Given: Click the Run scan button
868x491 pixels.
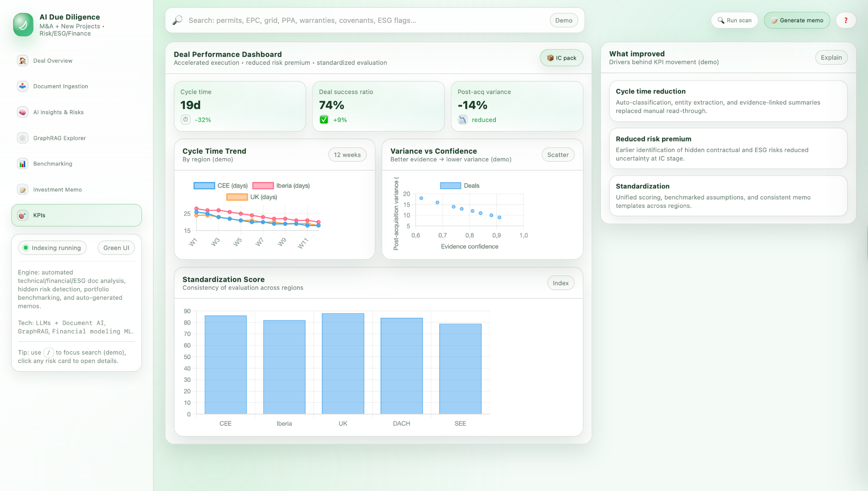Looking at the screenshot, I should (x=734, y=20).
